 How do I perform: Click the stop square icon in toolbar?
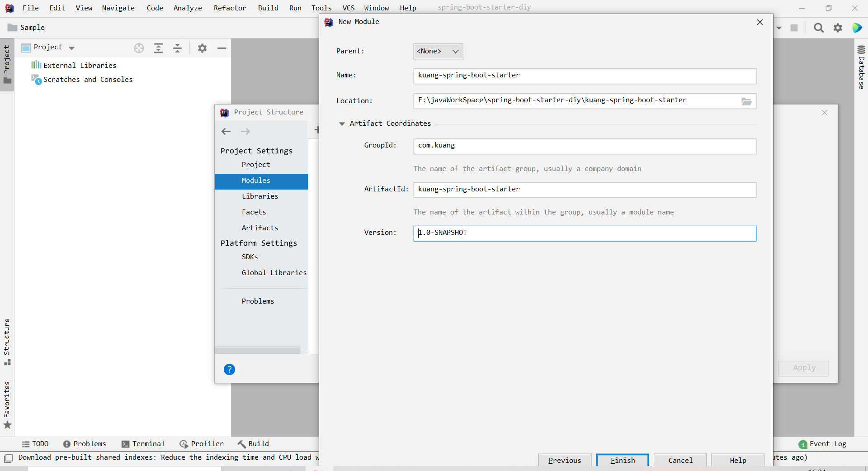pos(794,28)
